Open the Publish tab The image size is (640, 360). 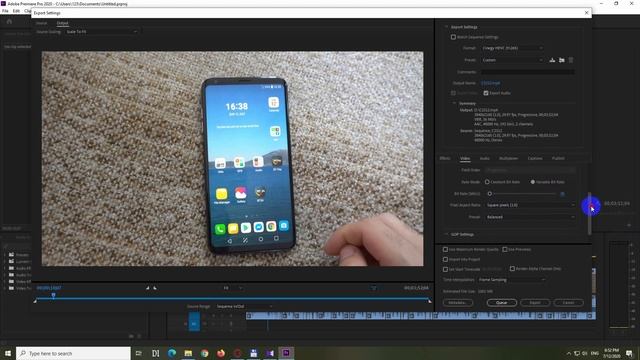point(558,158)
